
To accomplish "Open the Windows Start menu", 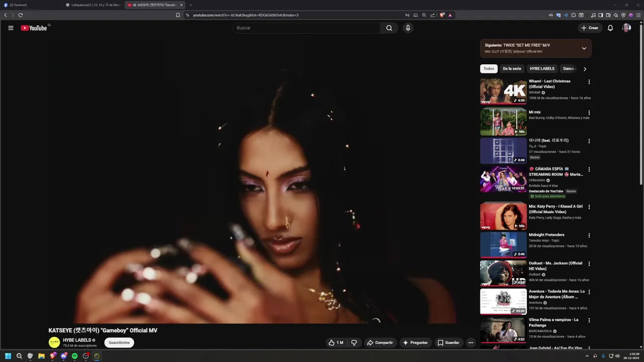I will click(8, 356).
